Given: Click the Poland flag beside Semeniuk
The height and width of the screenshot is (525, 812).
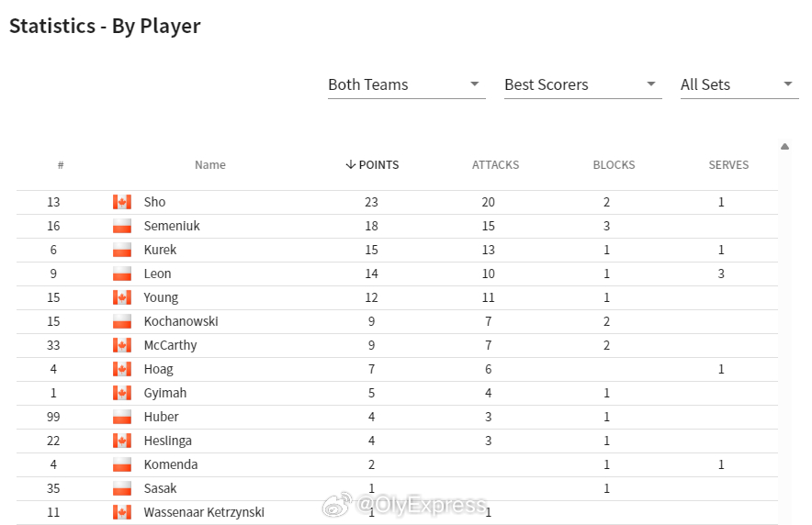Looking at the screenshot, I should coord(122,226).
